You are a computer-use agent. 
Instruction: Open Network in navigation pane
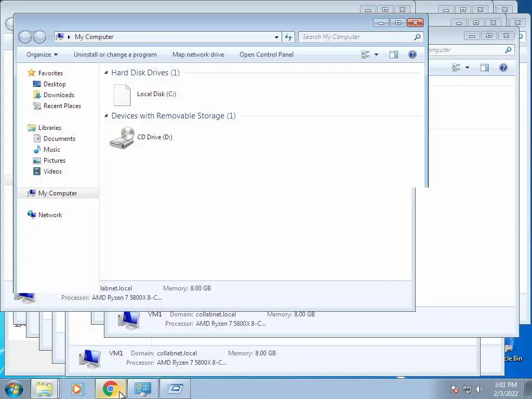point(50,215)
